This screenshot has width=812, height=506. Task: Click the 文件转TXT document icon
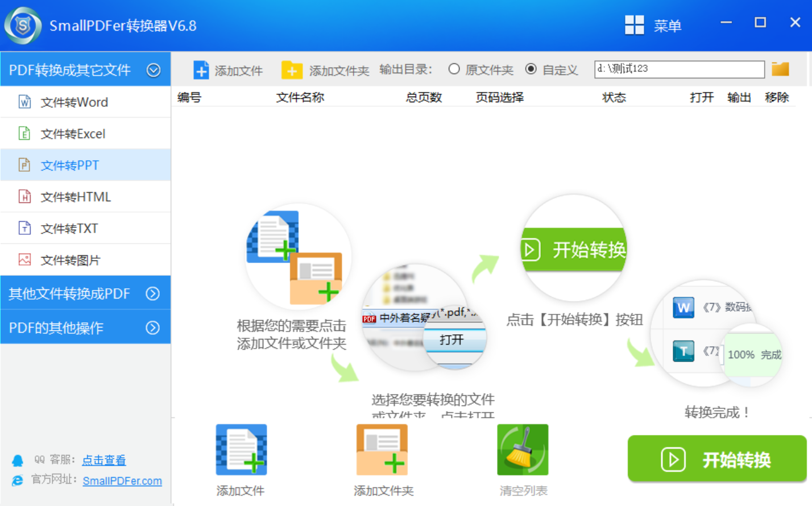(x=24, y=228)
